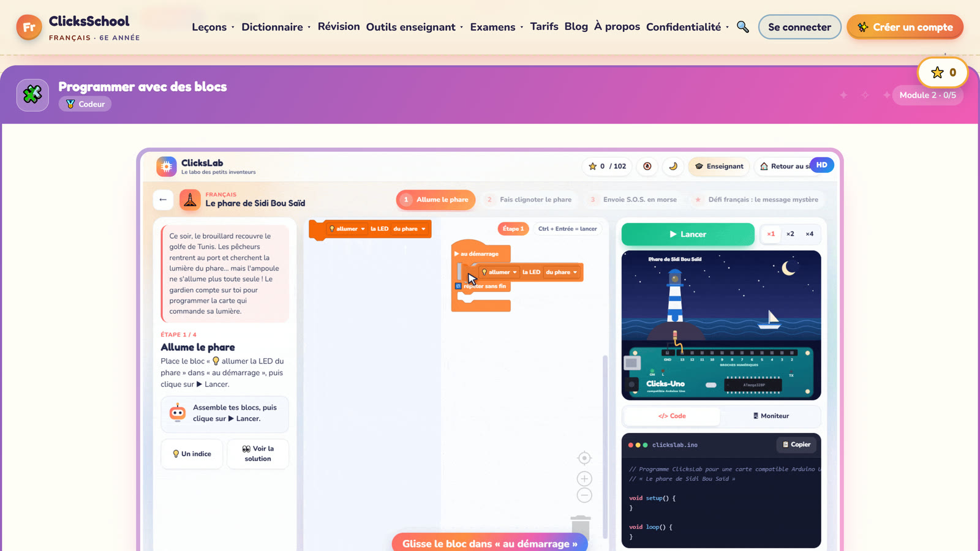Viewport: 980px width, 551px height.
Task: Select the Fais clignoter le phare step tab
Action: (x=529, y=200)
